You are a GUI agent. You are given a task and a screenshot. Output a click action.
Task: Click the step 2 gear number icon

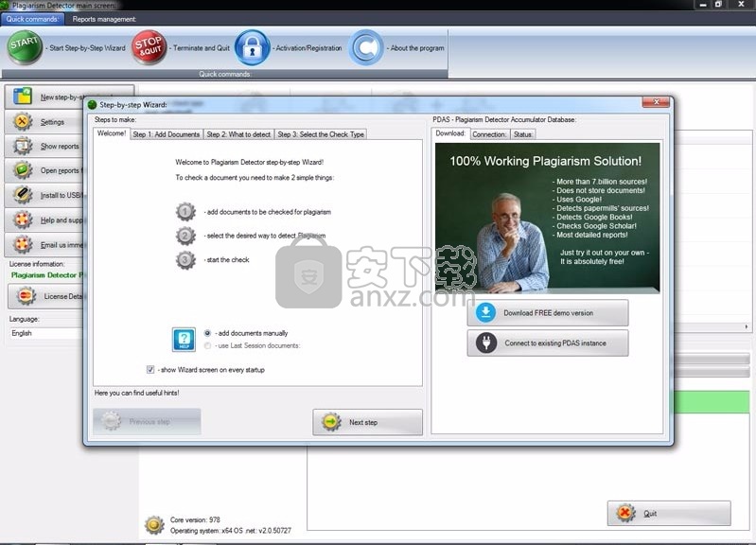[x=185, y=236]
